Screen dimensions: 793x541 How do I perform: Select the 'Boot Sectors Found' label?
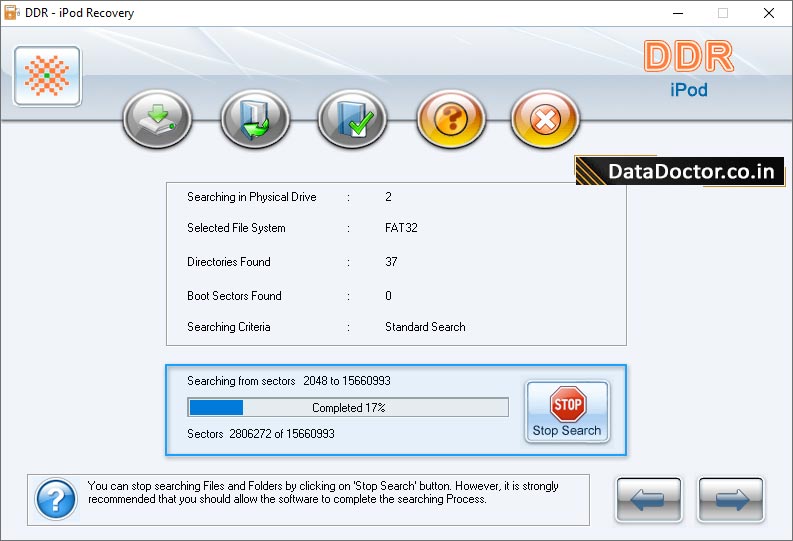point(234,296)
